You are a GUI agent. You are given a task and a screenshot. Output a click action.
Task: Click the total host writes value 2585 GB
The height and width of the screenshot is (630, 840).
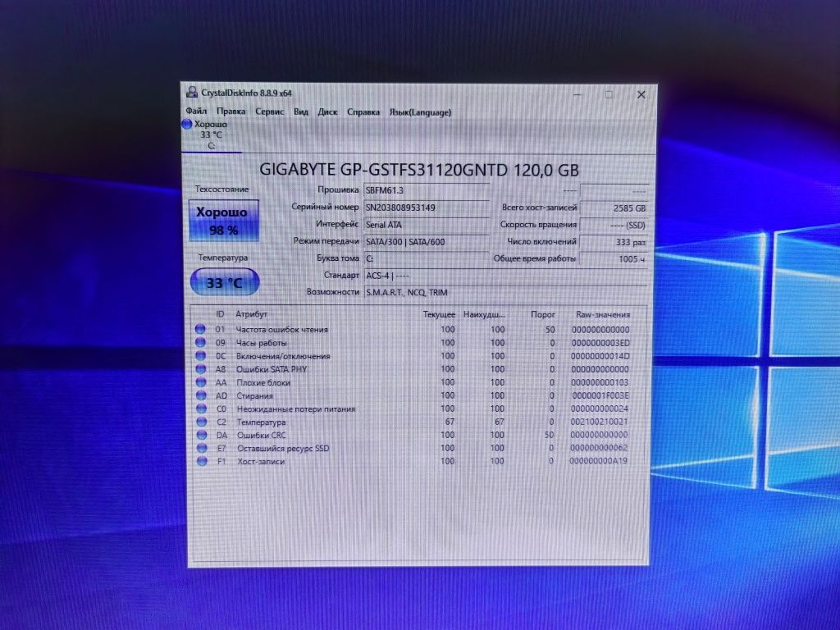pyautogui.click(x=614, y=208)
